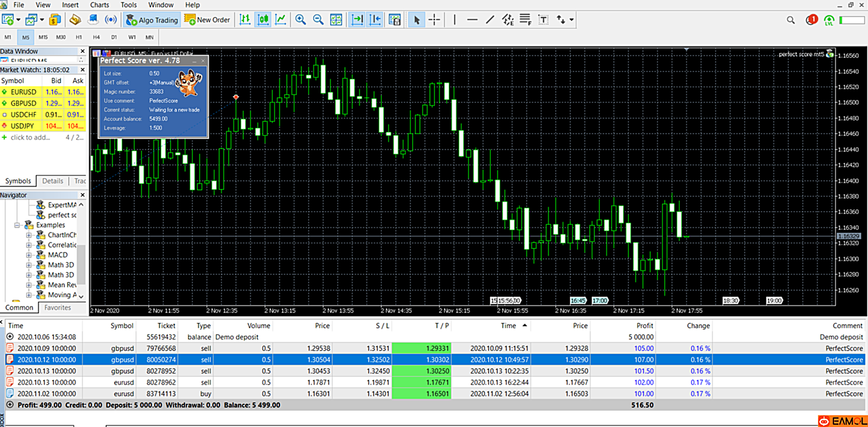
Task: Select the Horizontal Line drawing tool
Action: [472, 20]
